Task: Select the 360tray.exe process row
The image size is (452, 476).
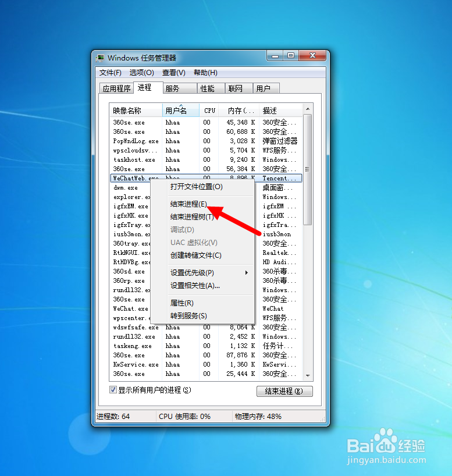Action: click(x=206, y=243)
